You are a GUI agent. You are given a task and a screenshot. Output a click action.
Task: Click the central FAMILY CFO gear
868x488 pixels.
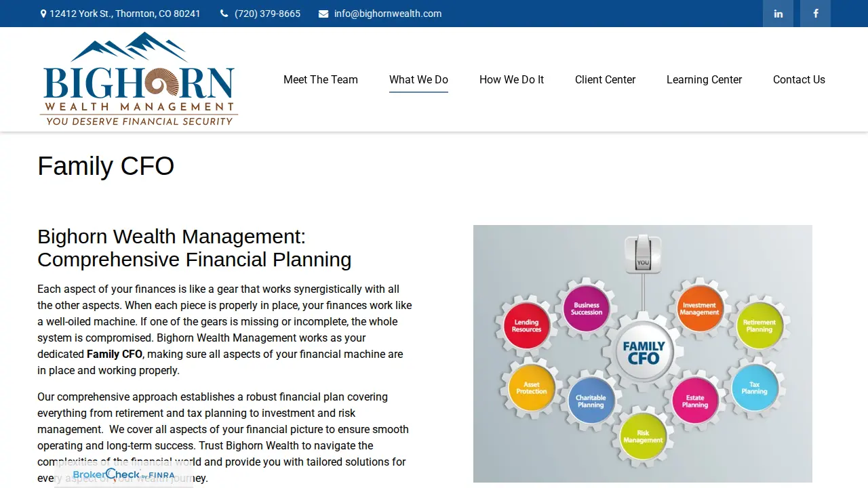click(x=644, y=353)
